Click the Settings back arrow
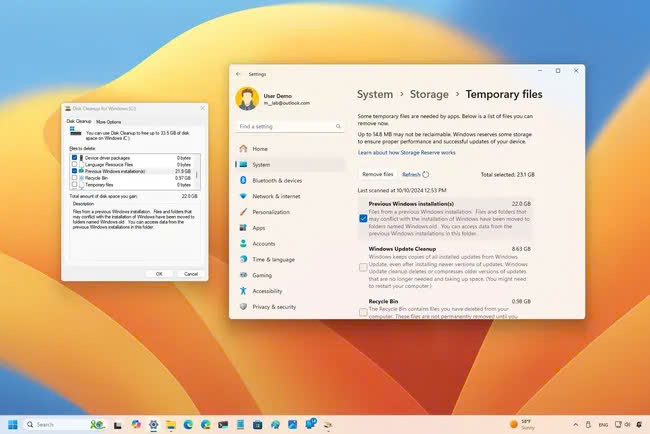 pos(238,73)
